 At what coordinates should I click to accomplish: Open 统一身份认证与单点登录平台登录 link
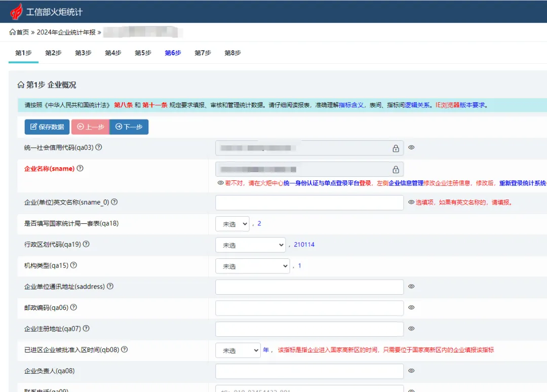(327, 183)
